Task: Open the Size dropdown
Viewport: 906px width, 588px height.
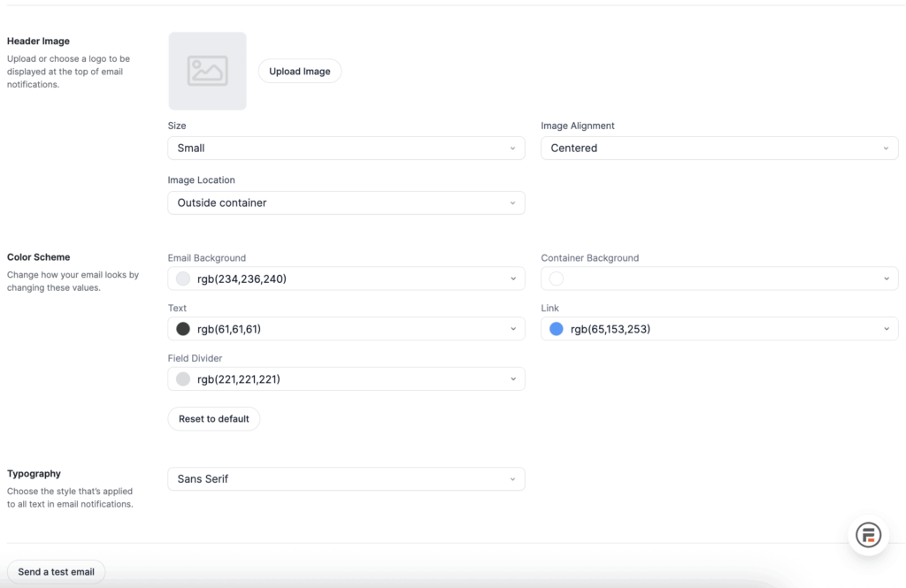Action: point(345,148)
